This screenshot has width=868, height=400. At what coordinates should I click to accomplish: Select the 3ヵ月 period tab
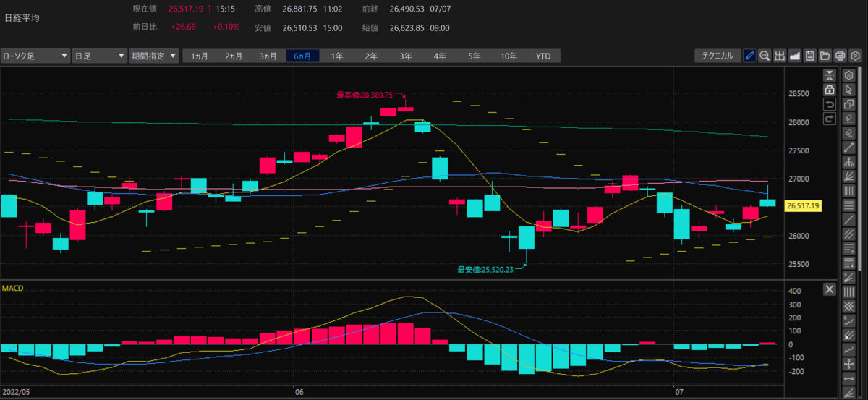(268, 56)
